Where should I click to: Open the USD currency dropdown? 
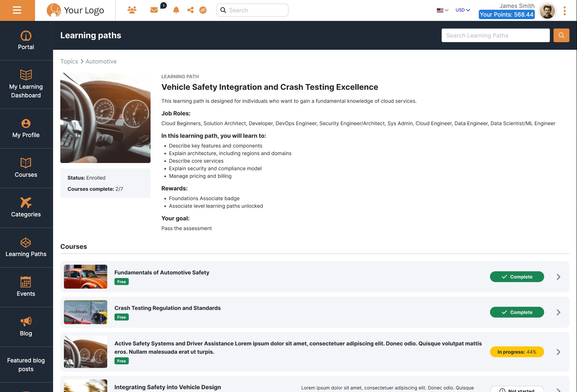coord(463,10)
